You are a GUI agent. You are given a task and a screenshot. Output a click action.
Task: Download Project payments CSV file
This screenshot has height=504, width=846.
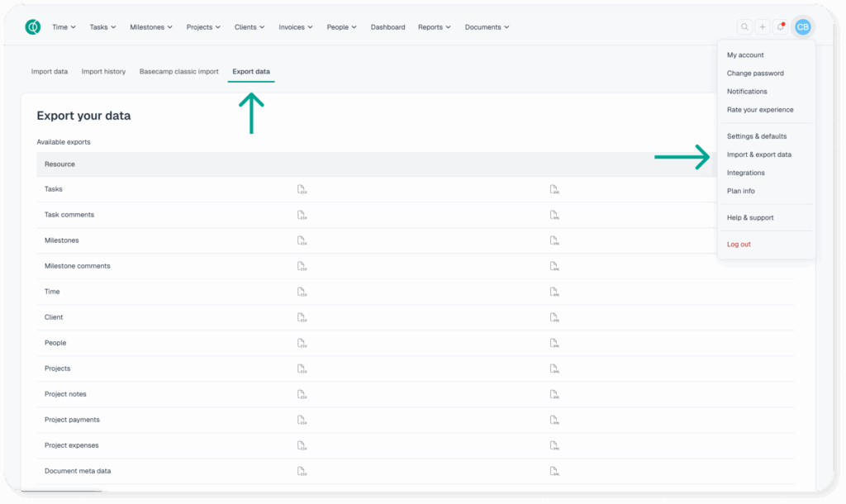(x=302, y=421)
